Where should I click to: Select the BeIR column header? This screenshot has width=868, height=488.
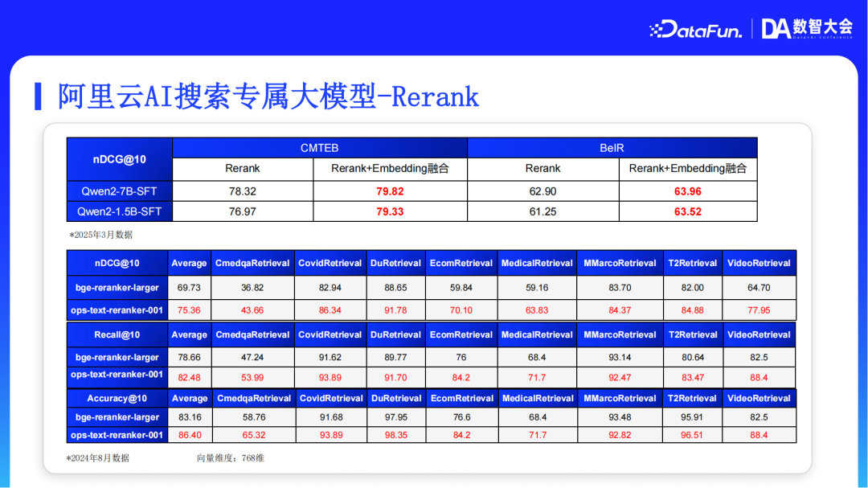(x=612, y=148)
